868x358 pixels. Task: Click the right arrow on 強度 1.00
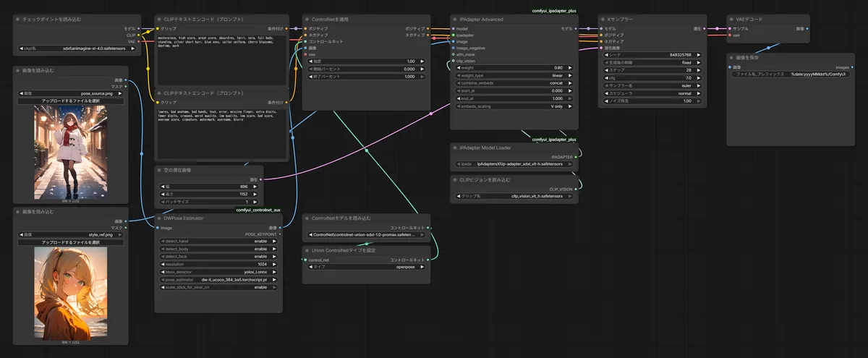(424, 61)
